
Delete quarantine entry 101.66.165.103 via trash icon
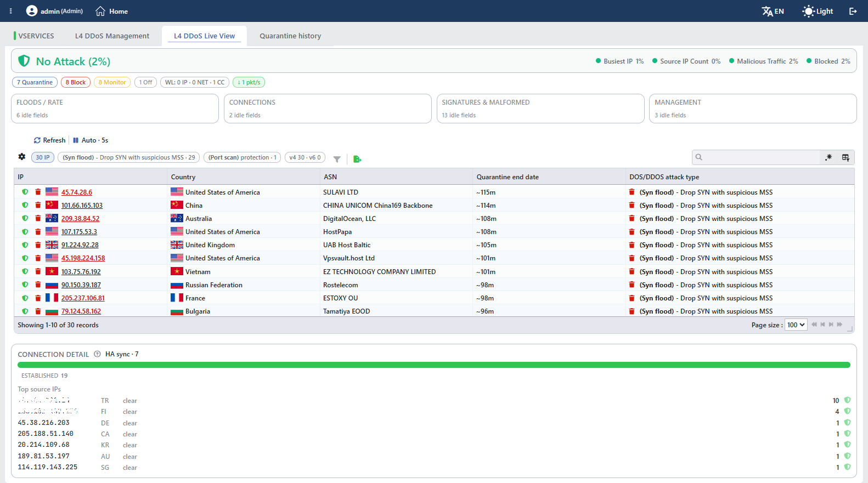(x=38, y=205)
